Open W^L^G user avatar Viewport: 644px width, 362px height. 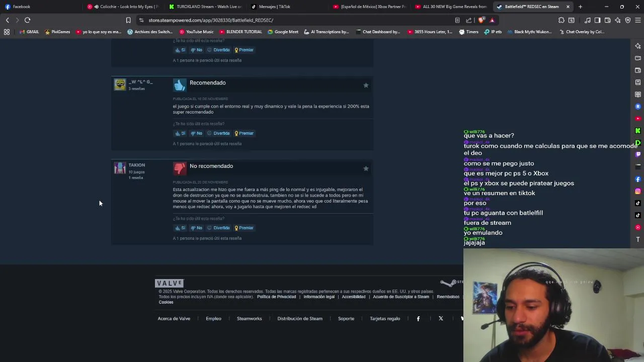pos(120,84)
